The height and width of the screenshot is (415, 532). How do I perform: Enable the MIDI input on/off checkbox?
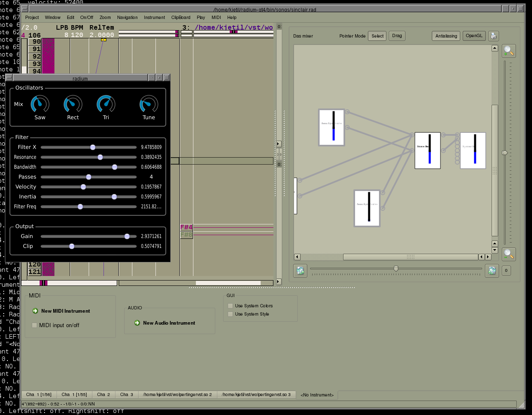click(x=35, y=325)
